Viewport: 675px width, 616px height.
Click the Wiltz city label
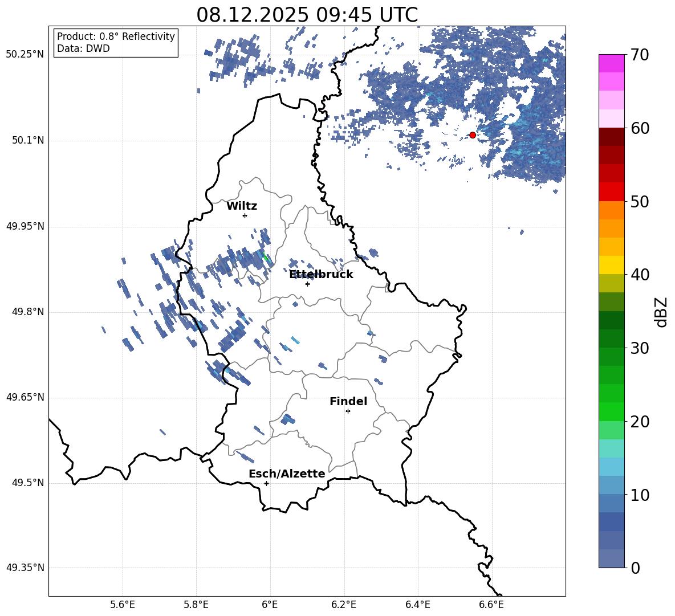click(x=242, y=206)
